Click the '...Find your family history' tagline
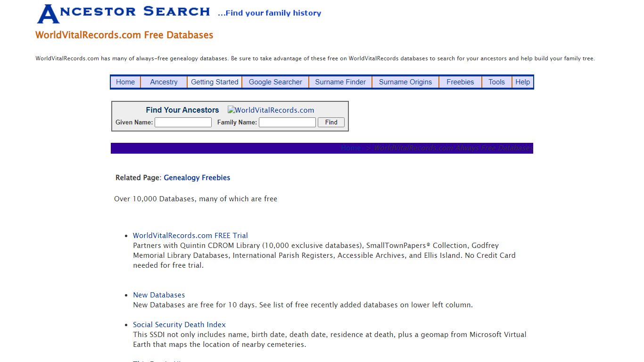 pos(269,13)
